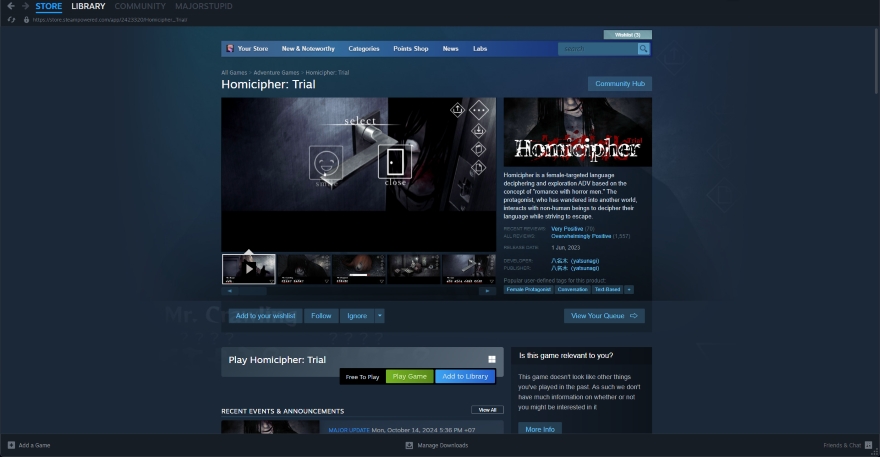The image size is (880, 457).
Task: Click the Windows platform icon
Action: (x=492, y=359)
